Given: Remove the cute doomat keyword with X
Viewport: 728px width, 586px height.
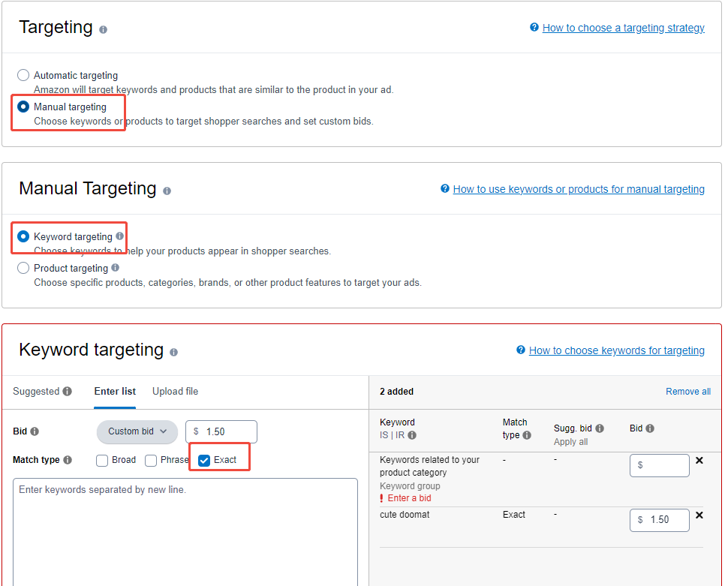Looking at the screenshot, I should (699, 515).
